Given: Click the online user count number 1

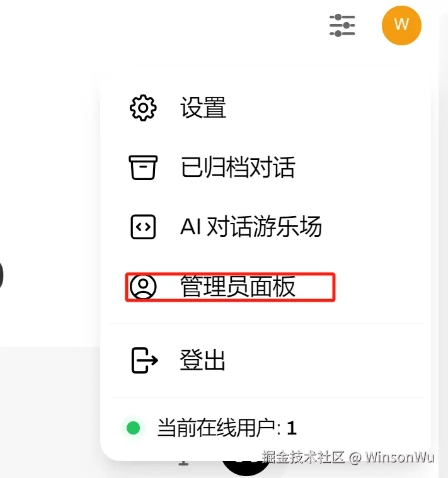Looking at the screenshot, I should click(x=292, y=428).
